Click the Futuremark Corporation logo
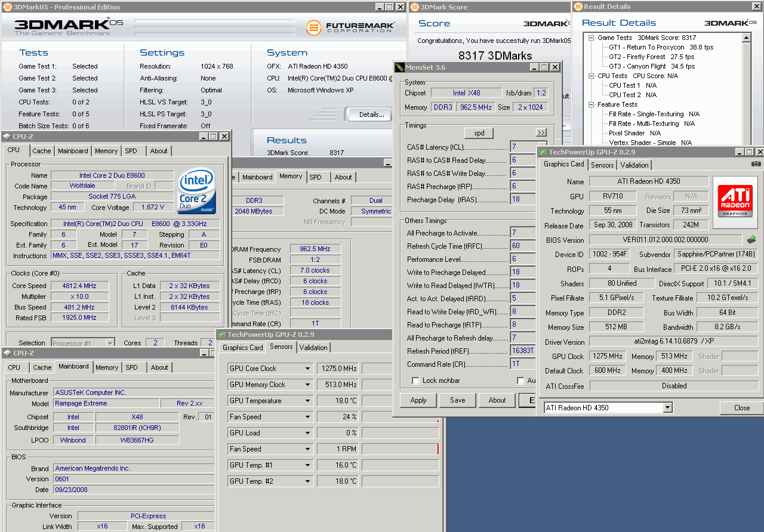Screen dimensions: 764x532 [350, 27]
